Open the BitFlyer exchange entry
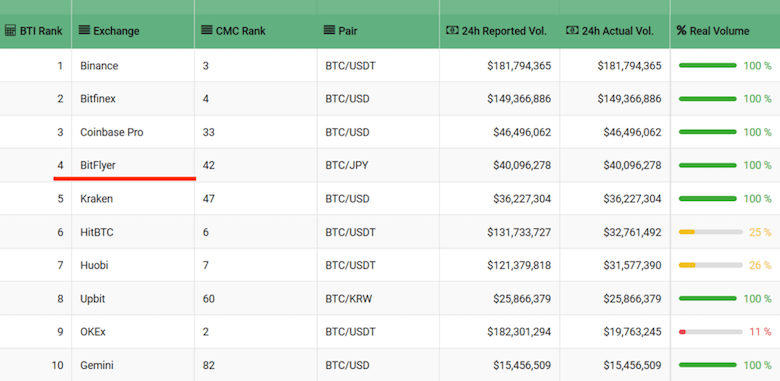This screenshot has height=381, width=780. click(98, 165)
